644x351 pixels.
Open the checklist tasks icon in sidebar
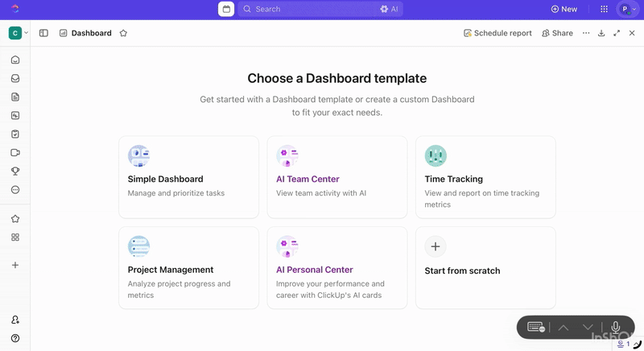[x=15, y=134]
